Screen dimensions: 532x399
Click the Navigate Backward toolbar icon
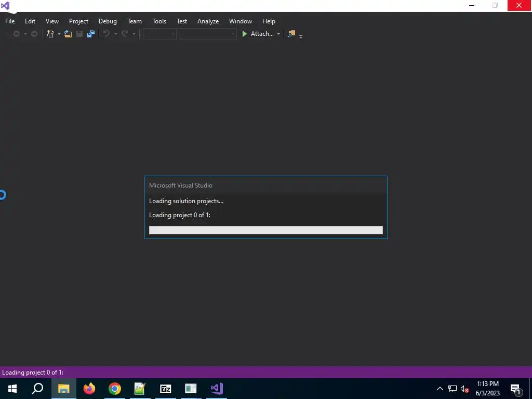pyautogui.click(x=16, y=34)
